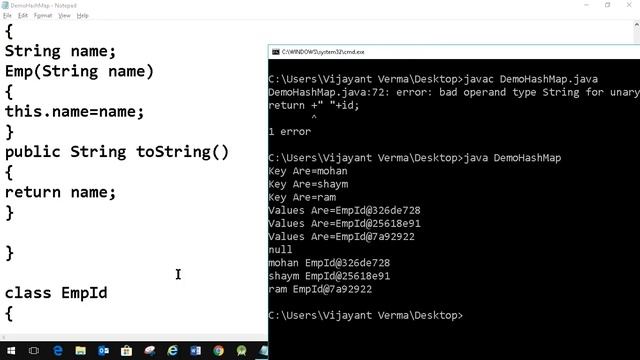Open the Microsoft Store taskbar icon
The width and height of the screenshot is (640, 360).
point(127,351)
